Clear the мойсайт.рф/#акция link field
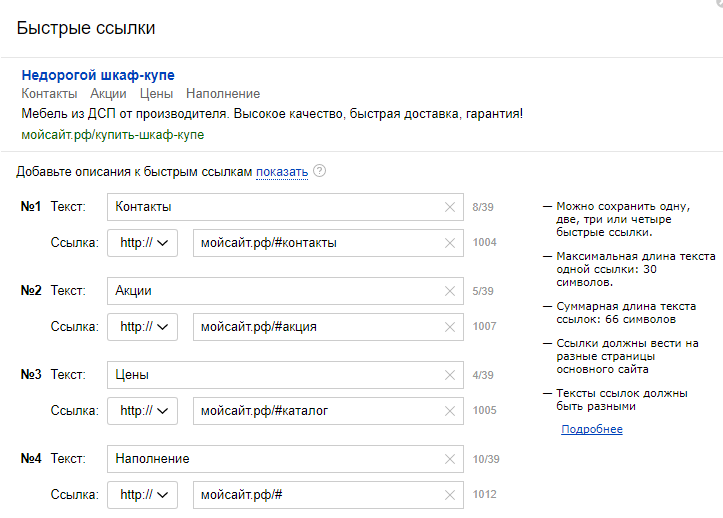Image resolution: width=723 pixels, height=518 pixels. pos(450,327)
